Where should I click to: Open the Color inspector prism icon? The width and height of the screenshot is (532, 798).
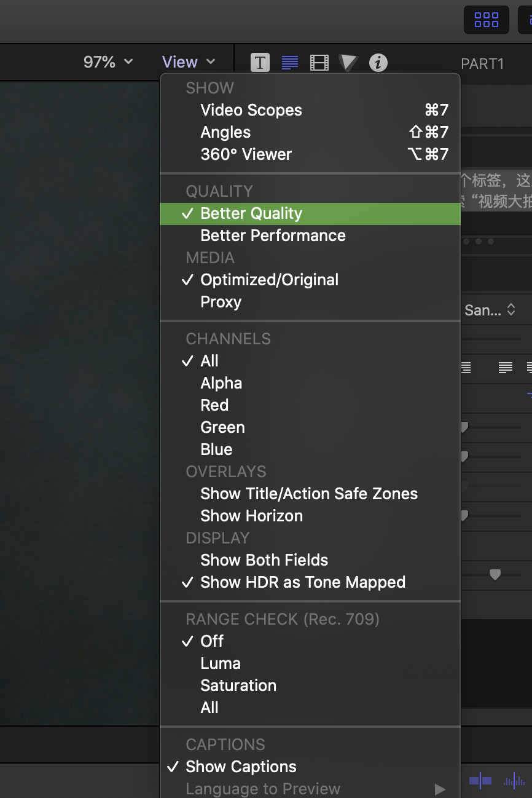tap(348, 62)
